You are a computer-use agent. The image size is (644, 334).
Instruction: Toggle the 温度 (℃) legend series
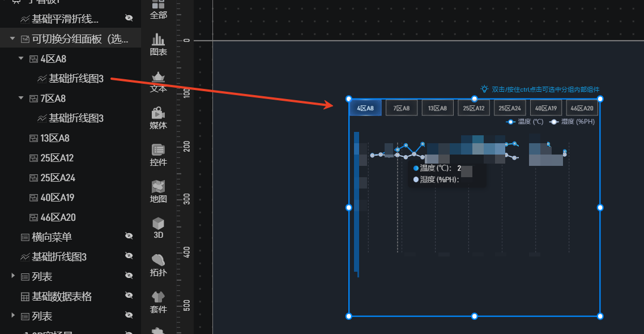(x=524, y=122)
